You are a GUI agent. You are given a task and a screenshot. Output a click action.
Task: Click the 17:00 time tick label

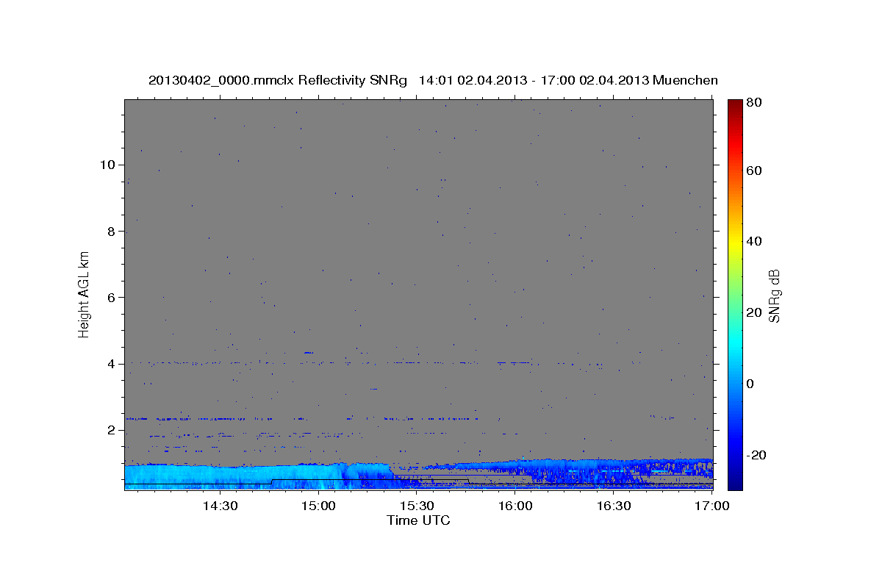[712, 506]
